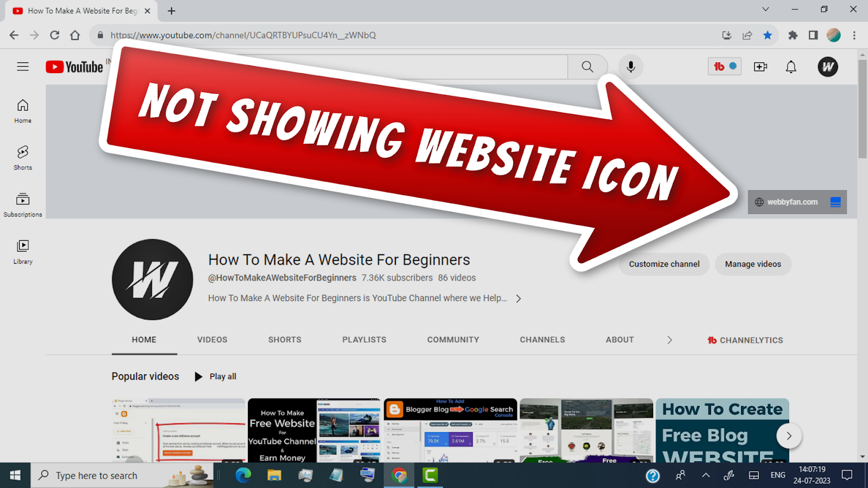Open the Chrome extensions puzzle icon
The image size is (868, 488).
[793, 35]
